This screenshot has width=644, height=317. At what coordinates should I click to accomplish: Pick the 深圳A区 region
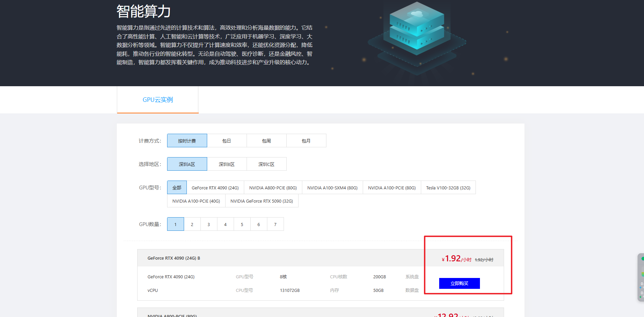187,164
